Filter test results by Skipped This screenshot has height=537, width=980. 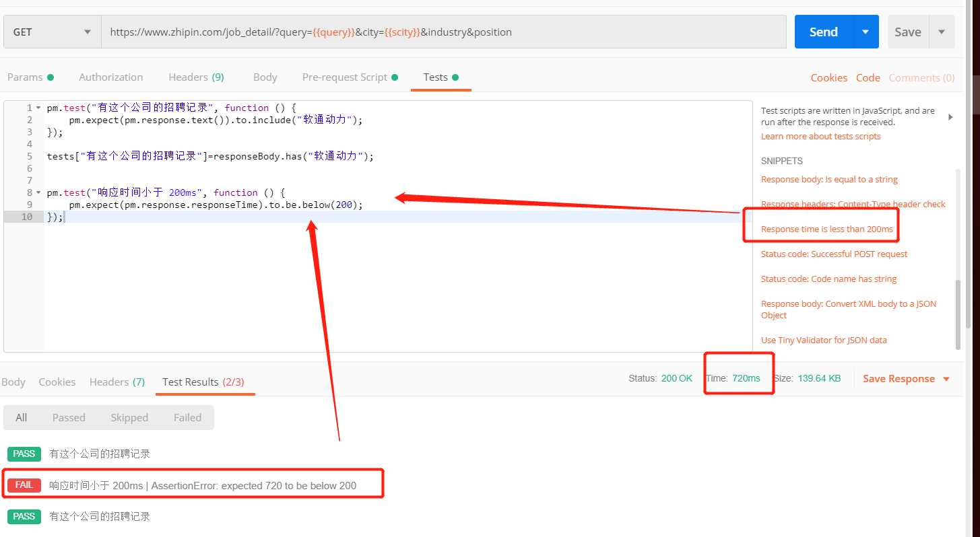click(129, 417)
